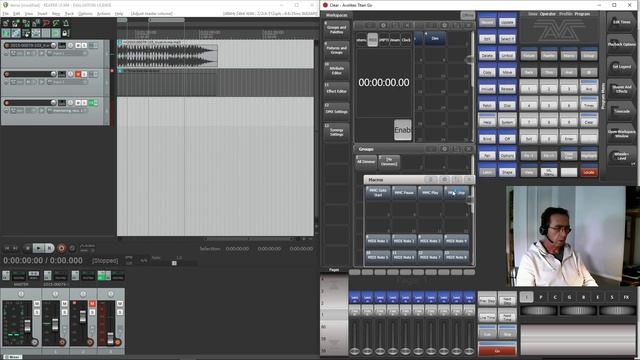Click the Set Legend softkey in Titan
Screen dimensions: 640x360
pyautogui.click(x=621, y=67)
